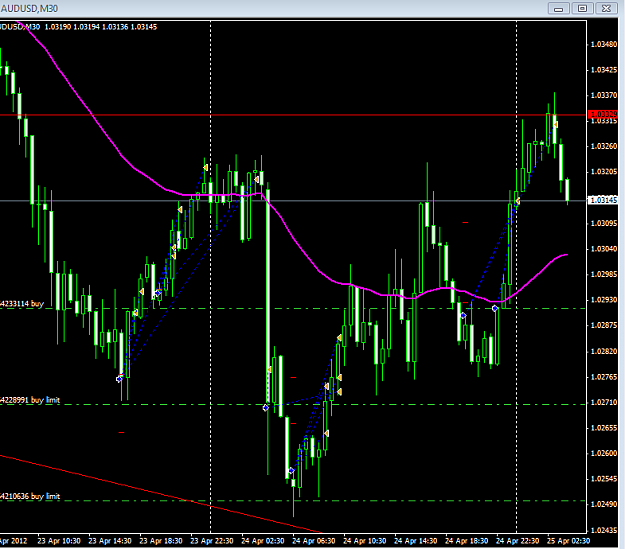Click the 1.02435 price scale label
Image resolution: width=625 pixels, height=549 pixels.
pos(603,531)
